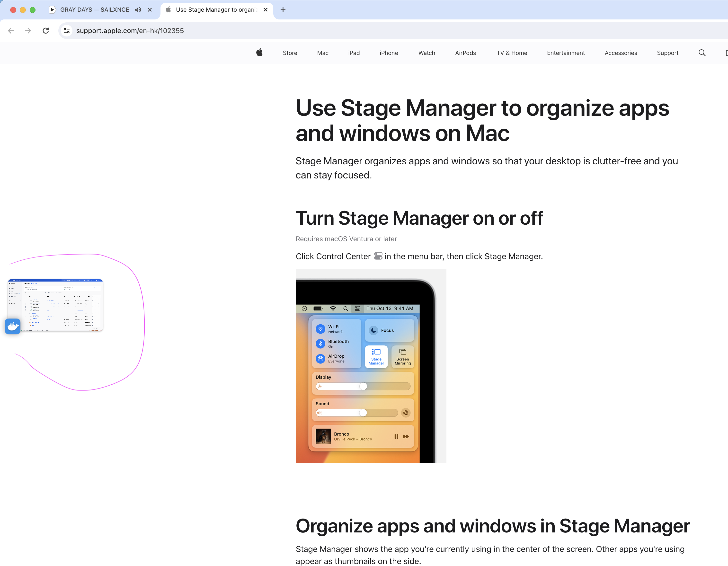This screenshot has height=566, width=728.
Task: Open the TV & Home menu item
Action: coord(512,53)
